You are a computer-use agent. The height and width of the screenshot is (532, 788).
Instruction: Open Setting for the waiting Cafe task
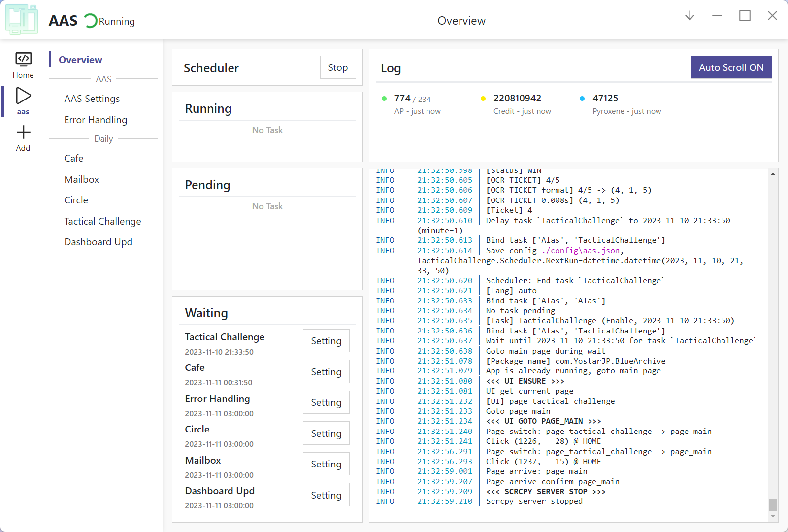(x=326, y=372)
